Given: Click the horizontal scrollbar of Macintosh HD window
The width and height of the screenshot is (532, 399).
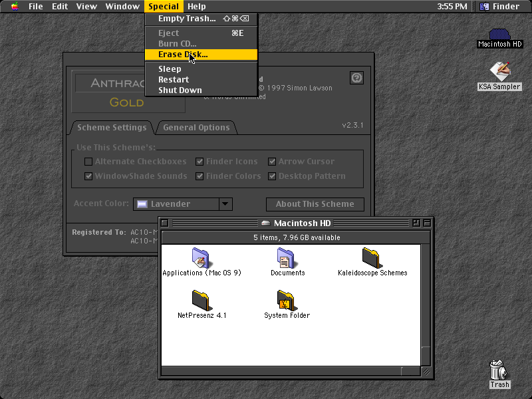Looking at the screenshot, I should (291, 371).
